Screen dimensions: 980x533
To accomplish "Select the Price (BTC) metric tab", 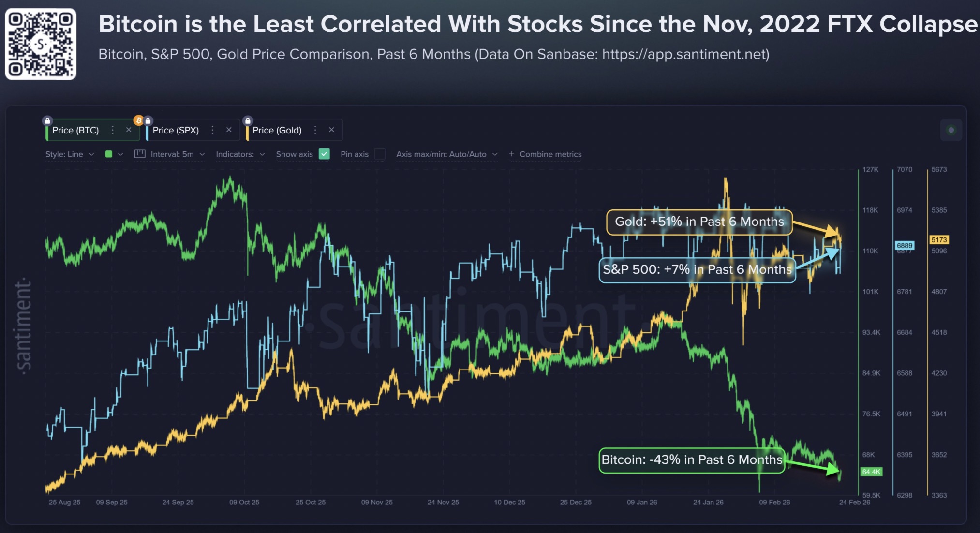I will click(x=75, y=130).
